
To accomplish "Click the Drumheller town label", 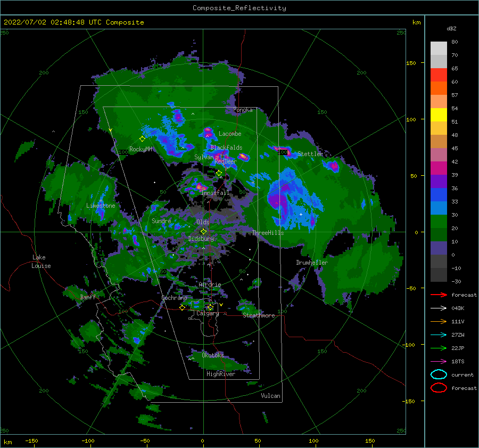I will point(311,263).
